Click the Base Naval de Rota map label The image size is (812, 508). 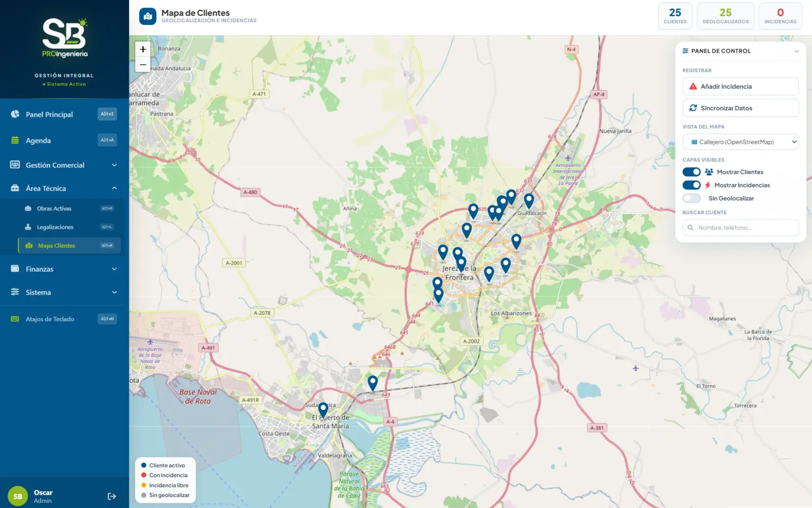point(197,396)
